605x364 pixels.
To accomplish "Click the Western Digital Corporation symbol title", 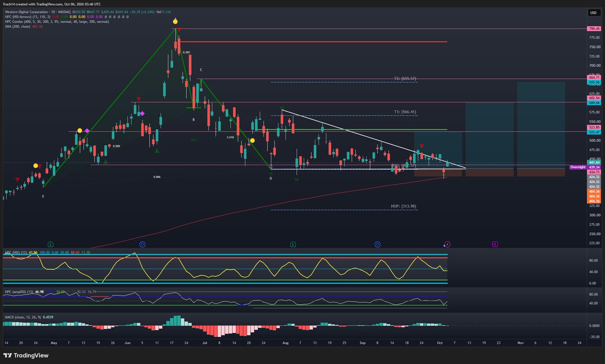I will tap(27, 12).
